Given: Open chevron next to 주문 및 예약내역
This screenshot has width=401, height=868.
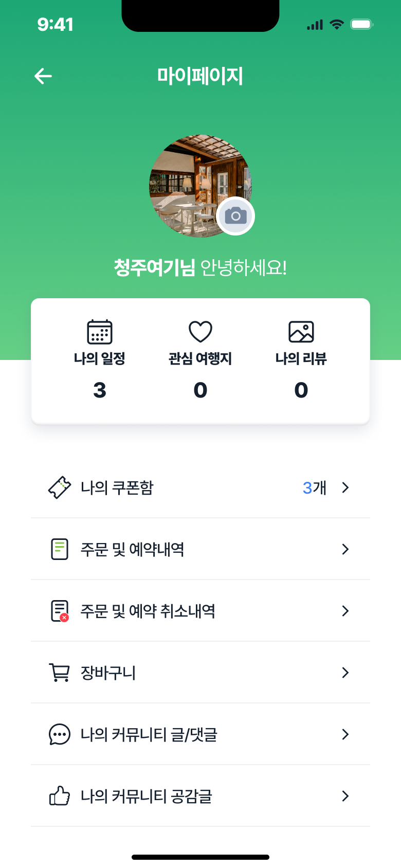Looking at the screenshot, I should 345,549.
